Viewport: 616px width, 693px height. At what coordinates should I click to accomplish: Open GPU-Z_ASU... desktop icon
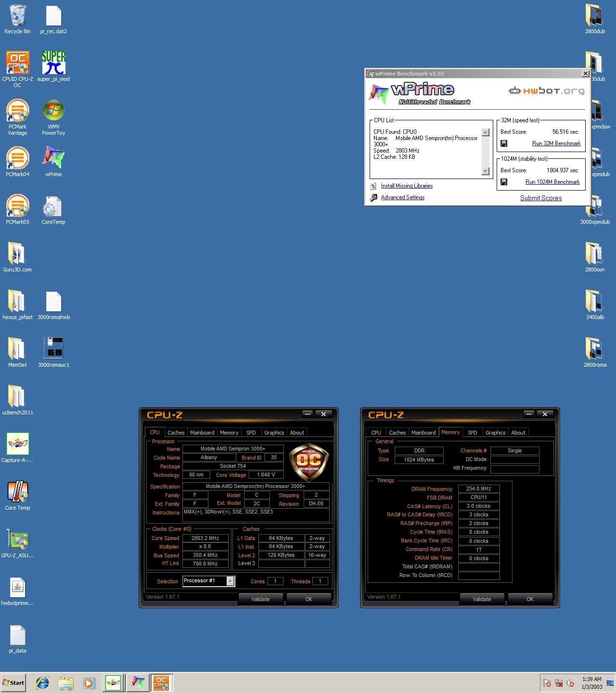coord(17,543)
